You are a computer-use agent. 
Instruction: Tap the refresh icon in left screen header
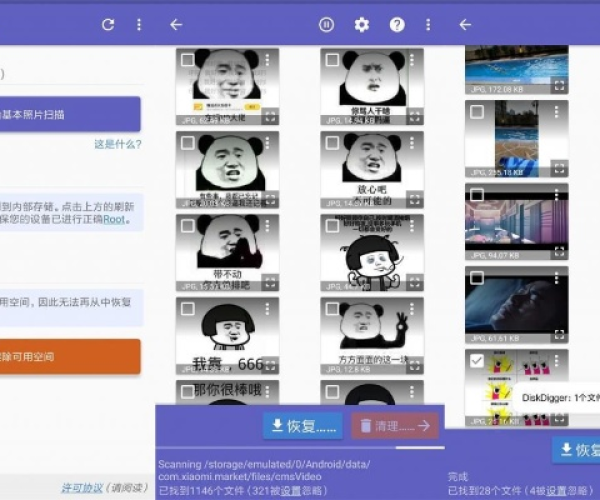(108, 25)
